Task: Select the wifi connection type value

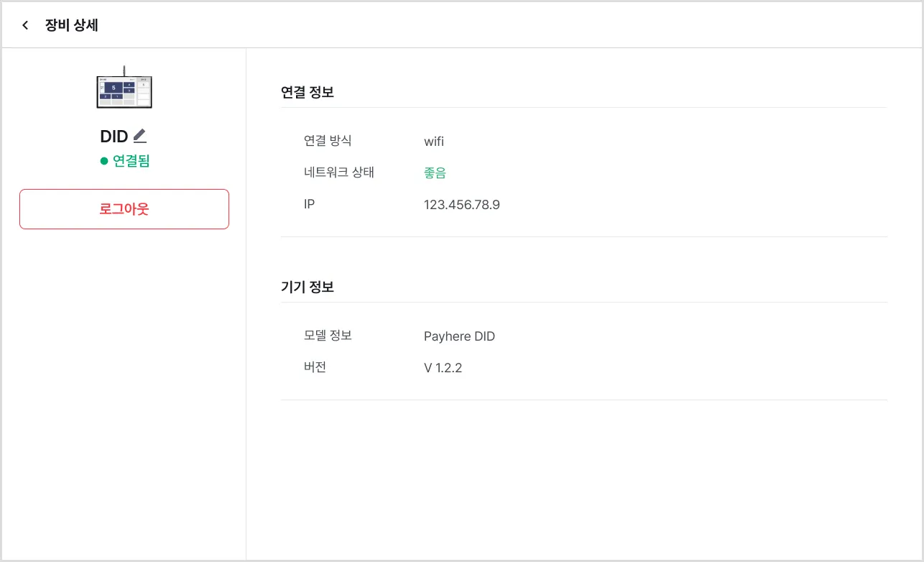Action: click(434, 142)
